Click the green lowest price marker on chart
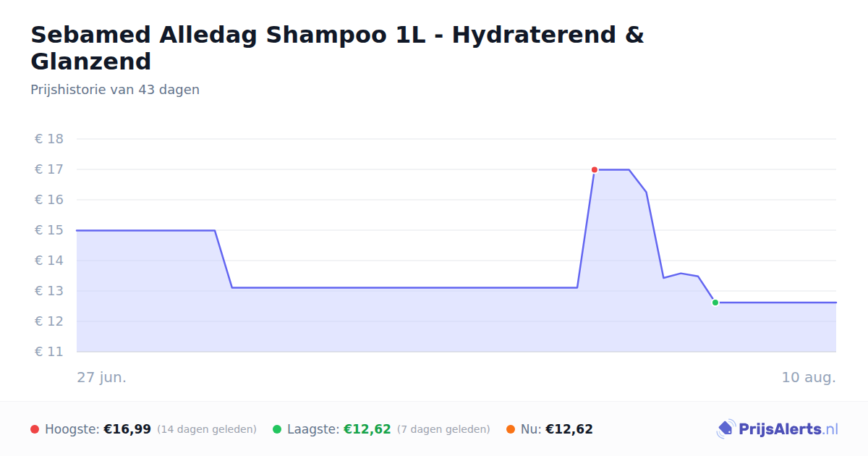Image resolution: width=868 pixels, height=456 pixels. click(x=715, y=303)
